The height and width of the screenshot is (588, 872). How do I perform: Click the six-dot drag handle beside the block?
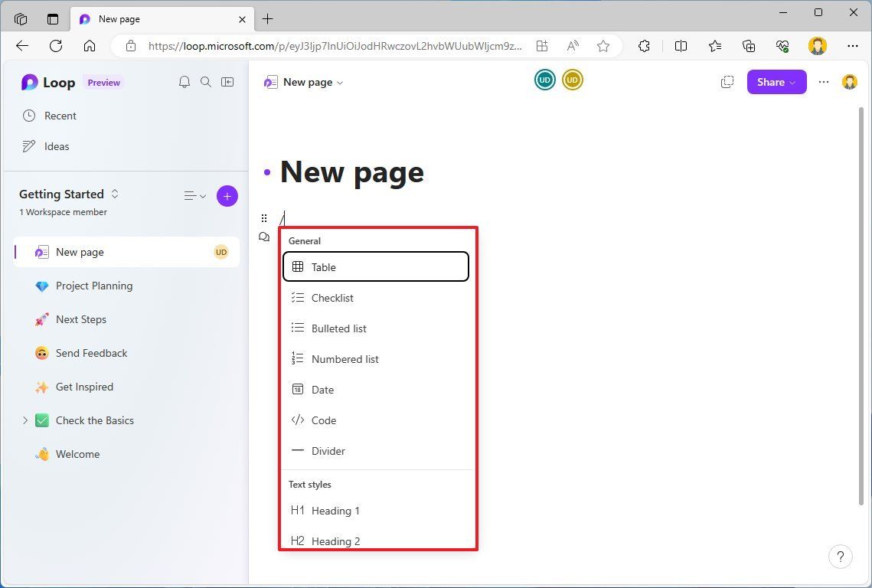pyautogui.click(x=263, y=218)
